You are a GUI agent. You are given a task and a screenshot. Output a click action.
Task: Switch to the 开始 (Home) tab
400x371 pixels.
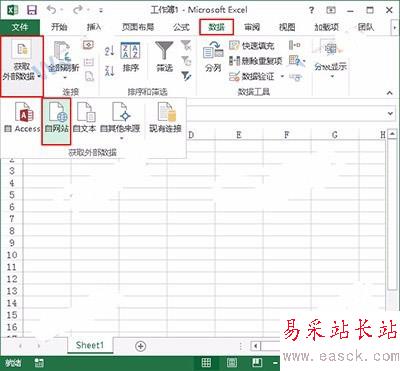pyautogui.click(x=59, y=27)
